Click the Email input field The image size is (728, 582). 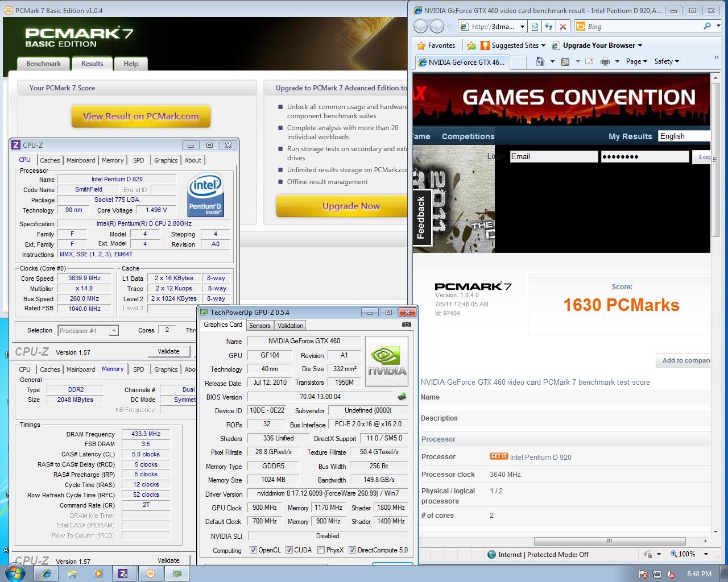pyautogui.click(x=553, y=157)
